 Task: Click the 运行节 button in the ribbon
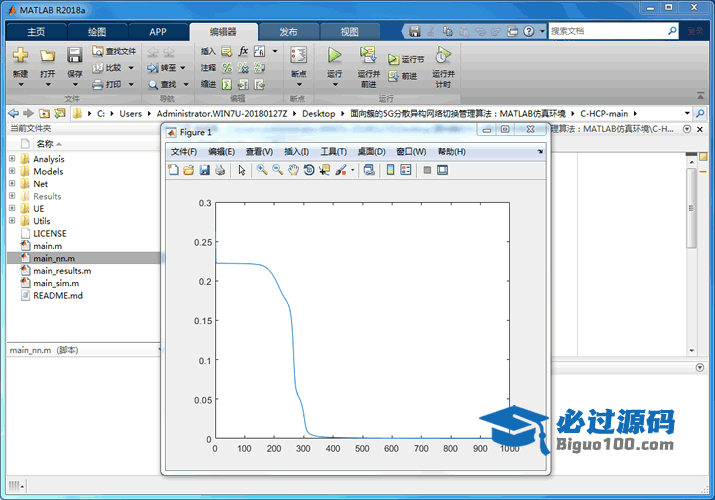406,60
